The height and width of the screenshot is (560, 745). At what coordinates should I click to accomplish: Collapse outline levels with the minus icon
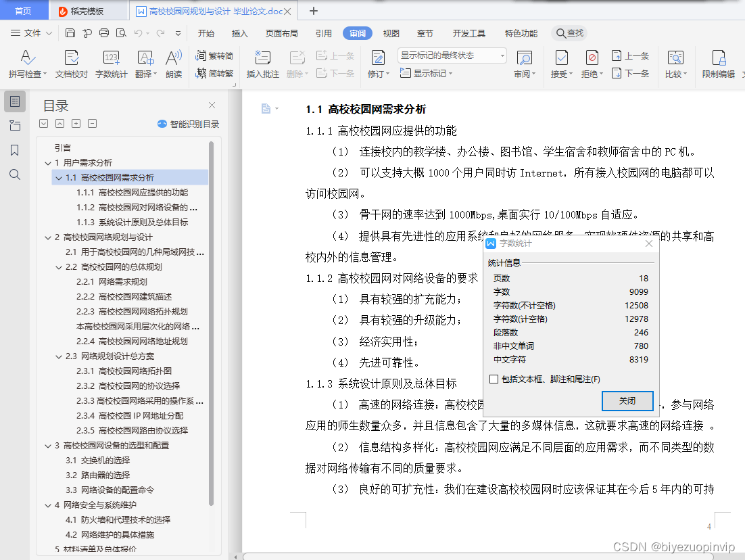pyautogui.click(x=93, y=124)
